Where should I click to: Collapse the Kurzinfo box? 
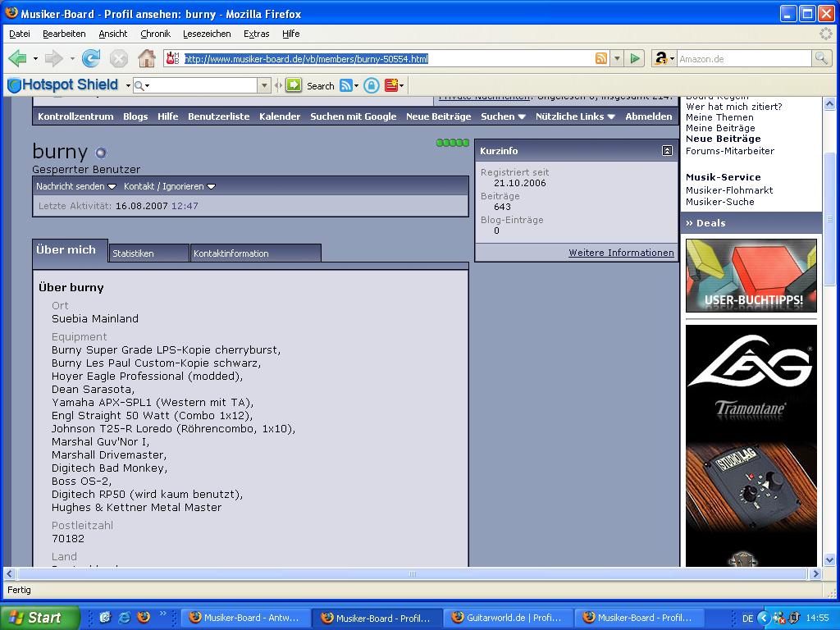point(667,151)
